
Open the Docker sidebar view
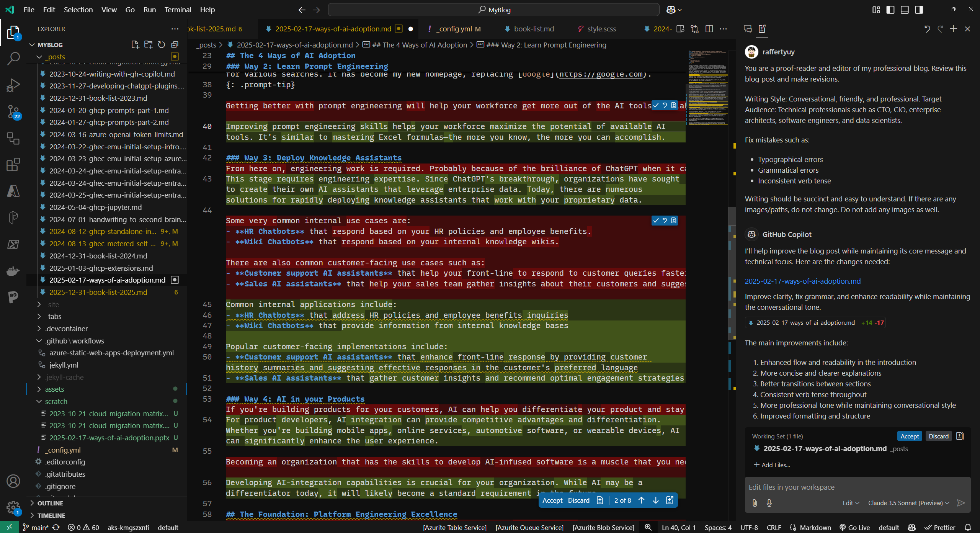[x=13, y=270]
